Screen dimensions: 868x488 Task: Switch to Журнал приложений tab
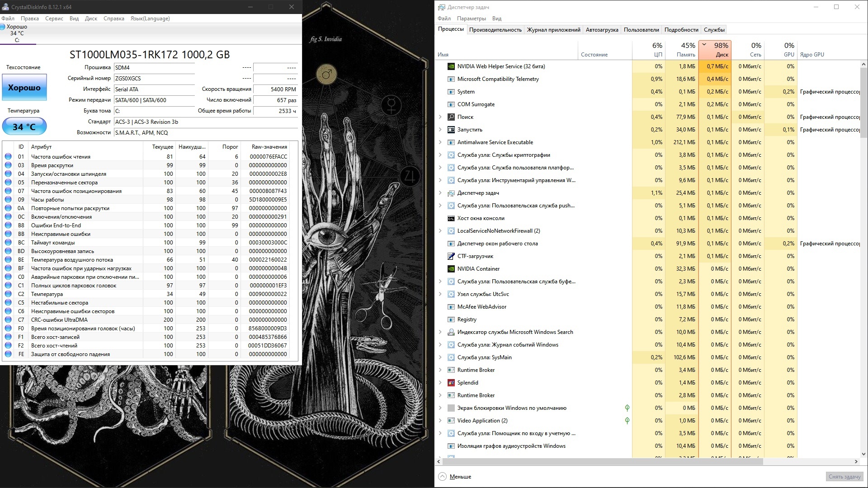tap(553, 30)
